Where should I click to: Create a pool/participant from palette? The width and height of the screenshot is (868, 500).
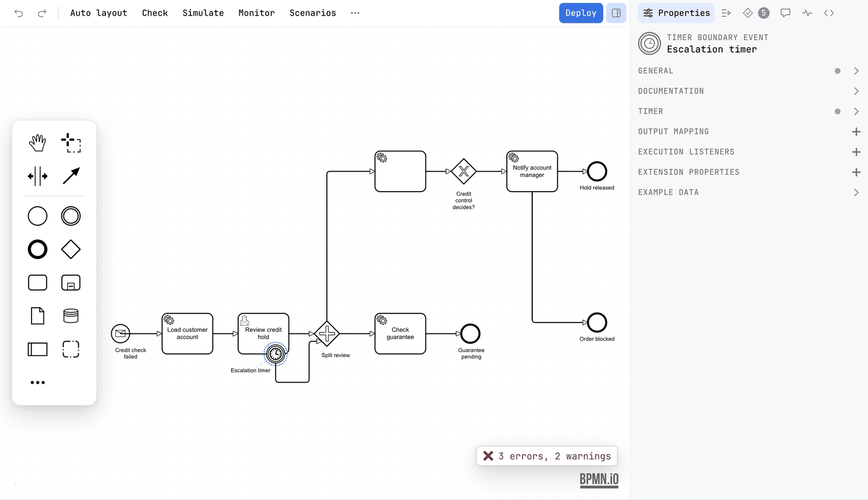[x=37, y=349]
